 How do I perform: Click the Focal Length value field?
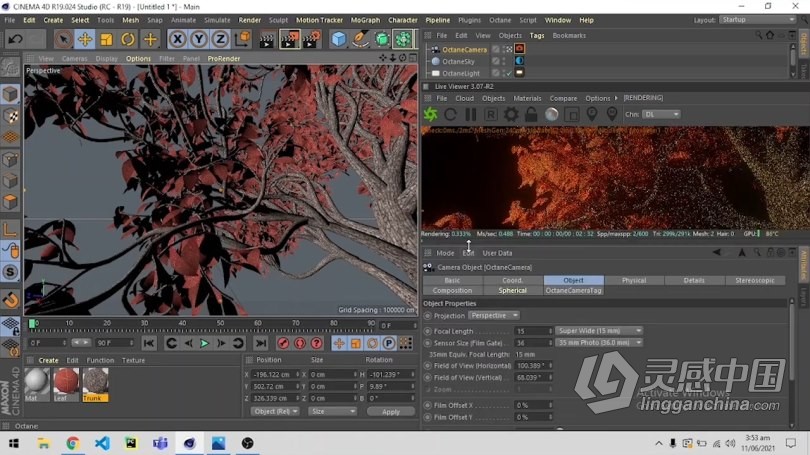pyautogui.click(x=531, y=331)
